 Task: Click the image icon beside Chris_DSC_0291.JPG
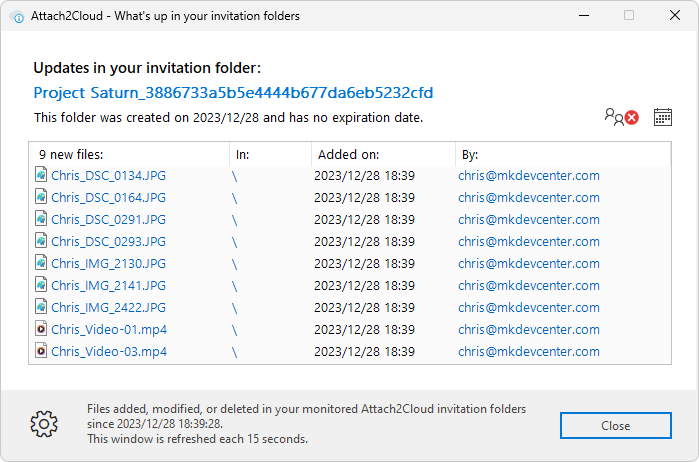[x=41, y=219]
